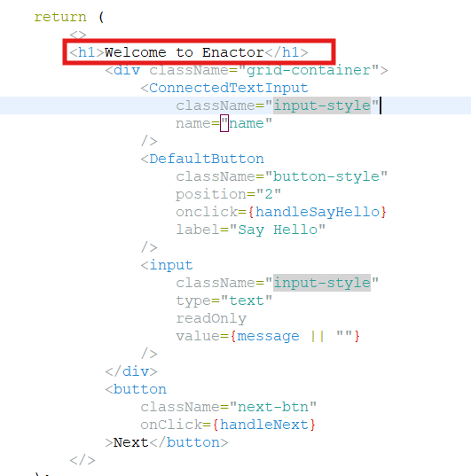Click the lowercase input tag name
Screen dimensions: 471x476
[x=171, y=265]
